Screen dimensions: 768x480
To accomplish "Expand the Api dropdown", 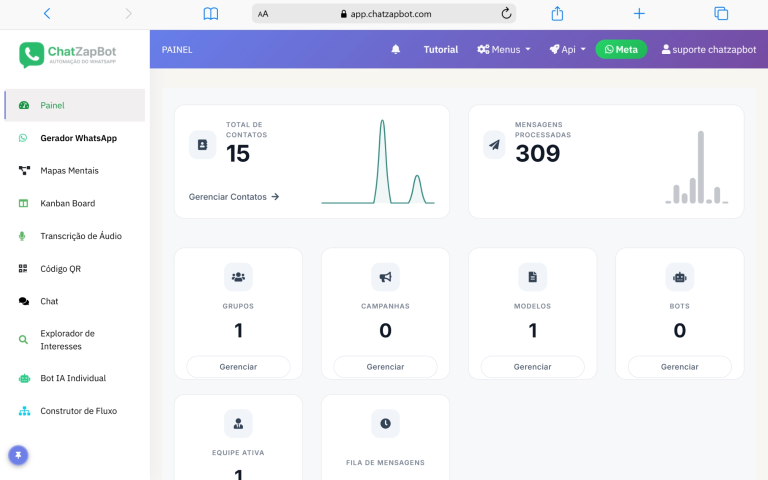I will click(x=567, y=49).
